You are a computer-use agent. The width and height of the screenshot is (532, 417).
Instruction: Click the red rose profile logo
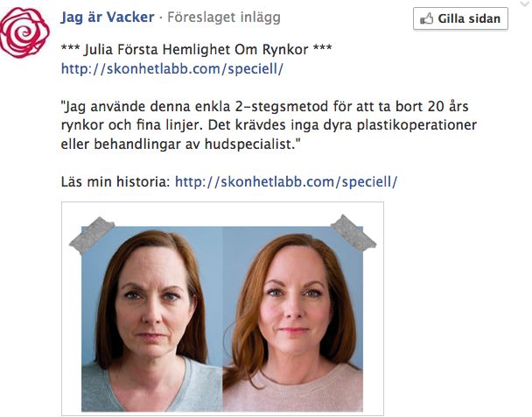(x=24, y=32)
